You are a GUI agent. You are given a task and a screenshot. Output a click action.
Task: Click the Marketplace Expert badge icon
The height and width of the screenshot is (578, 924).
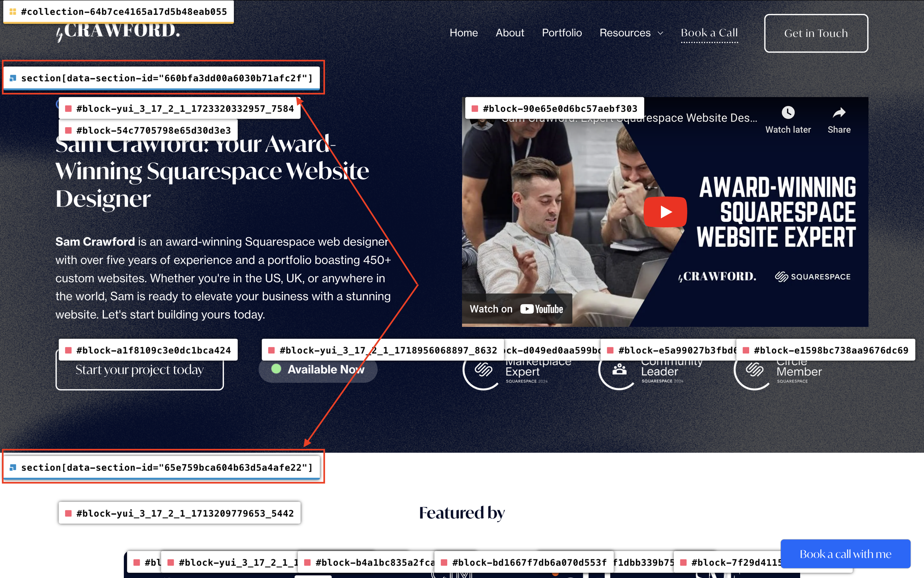pyautogui.click(x=483, y=369)
